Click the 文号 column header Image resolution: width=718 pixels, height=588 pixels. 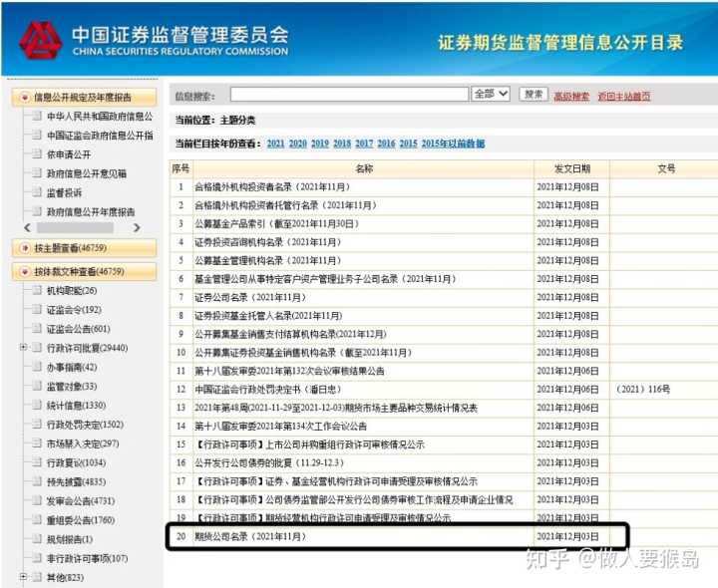click(666, 168)
